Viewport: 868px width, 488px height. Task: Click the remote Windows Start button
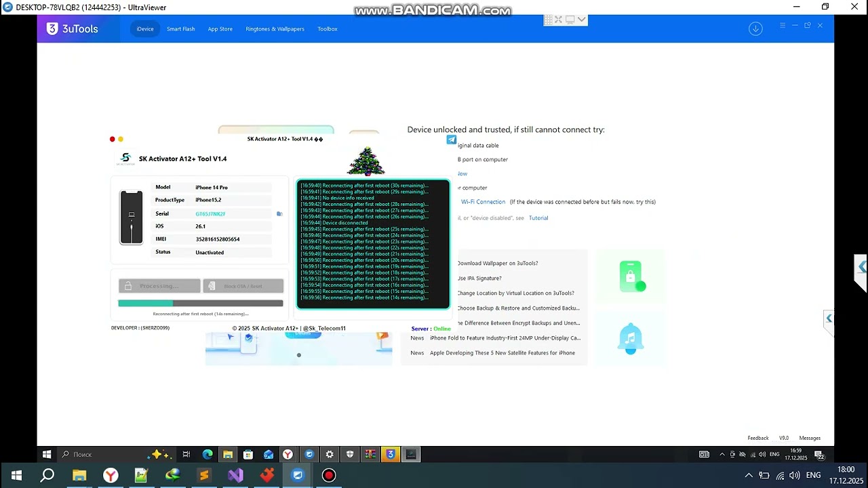(x=47, y=454)
